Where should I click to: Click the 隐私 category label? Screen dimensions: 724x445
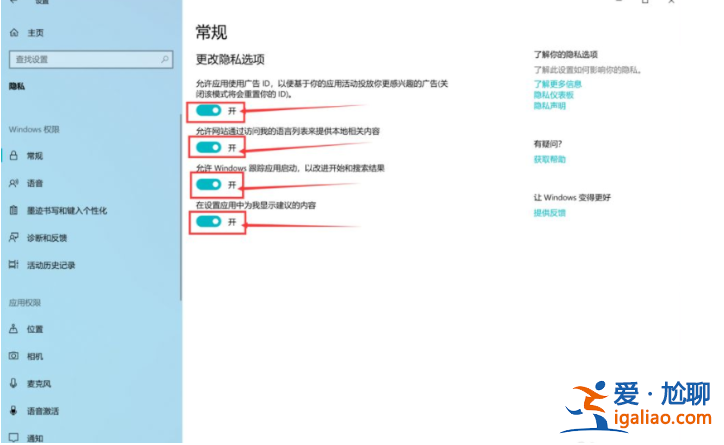pos(17,86)
